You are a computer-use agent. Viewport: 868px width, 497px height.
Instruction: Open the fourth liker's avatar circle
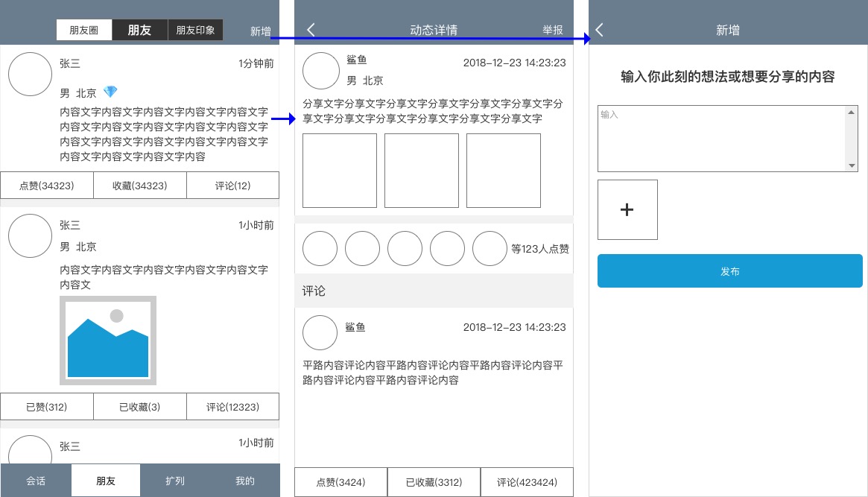(447, 249)
